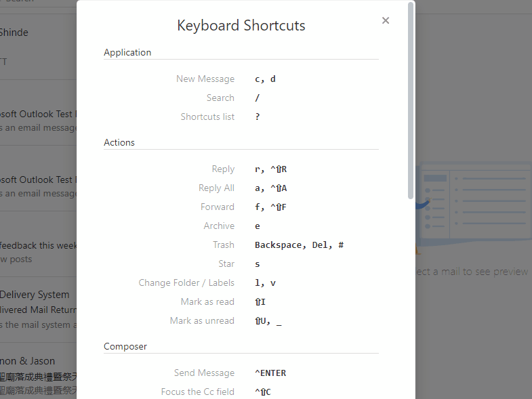Click the '?' shortcut key

pos(258,117)
